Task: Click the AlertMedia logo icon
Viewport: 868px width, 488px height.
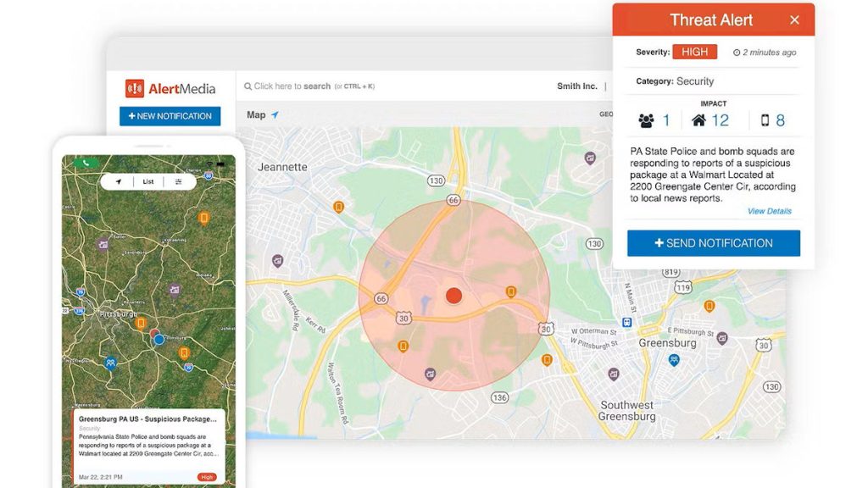Action: (135, 88)
